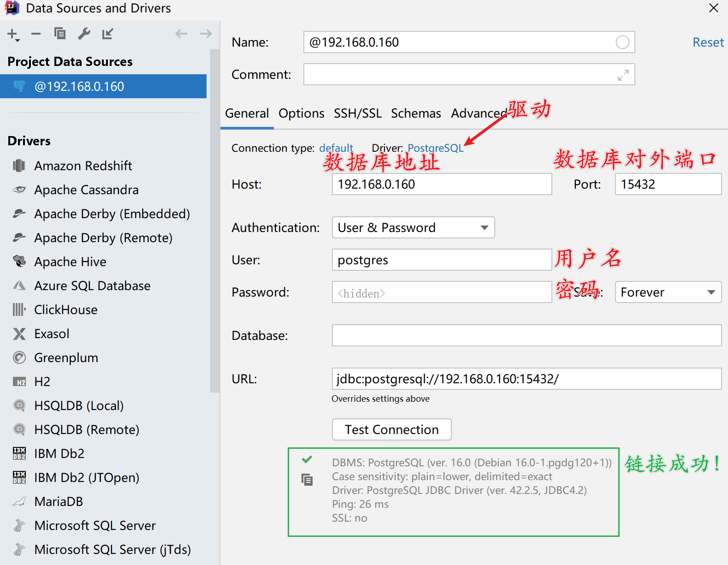Click the duplicate data source icon
The height and width of the screenshot is (565, 728).
pyautogui.click(x=60, y=34)
